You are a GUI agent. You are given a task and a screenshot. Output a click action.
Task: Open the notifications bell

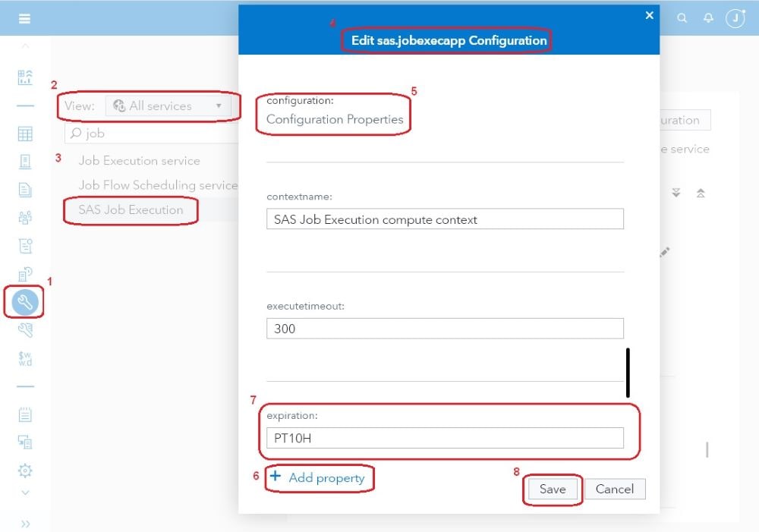point(708,18)
